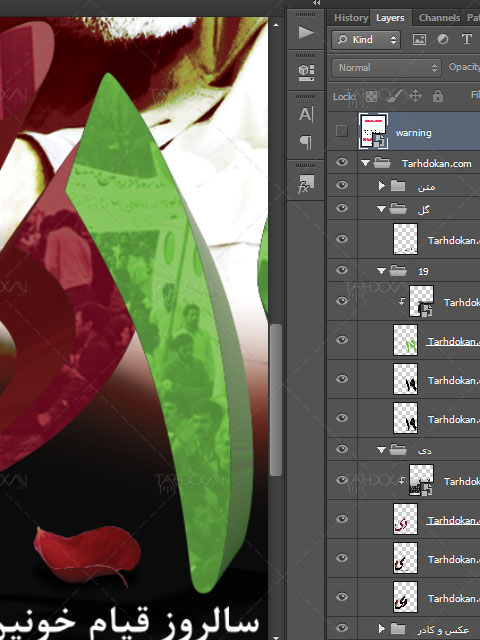Click the دی group folder icon
480x640 pixels.
click(x=398, y=450)
